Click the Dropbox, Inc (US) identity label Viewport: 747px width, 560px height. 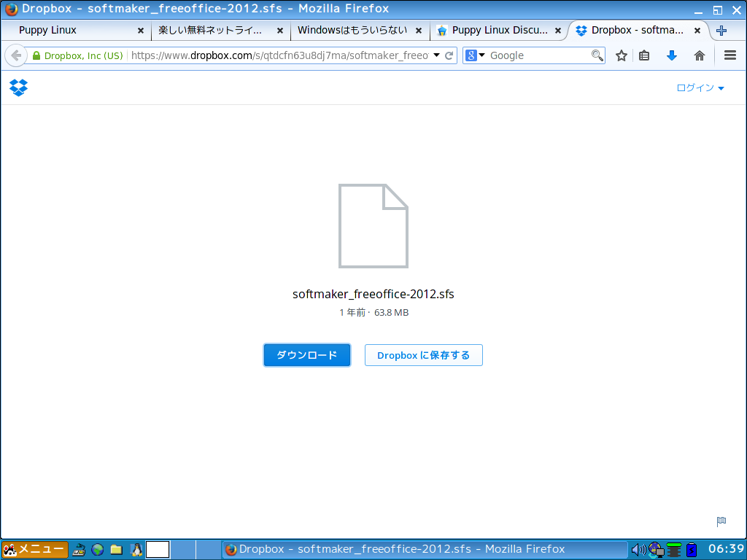coord(83,55)
